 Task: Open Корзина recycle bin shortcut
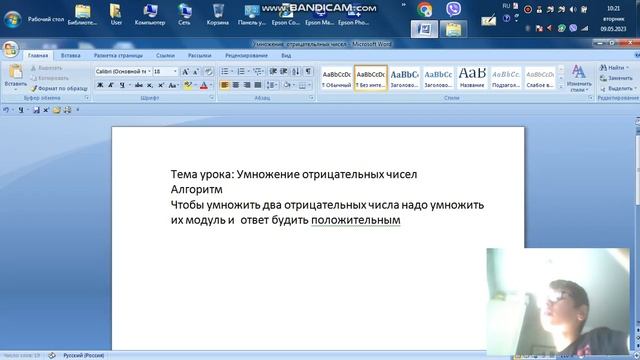click(218, 14)
